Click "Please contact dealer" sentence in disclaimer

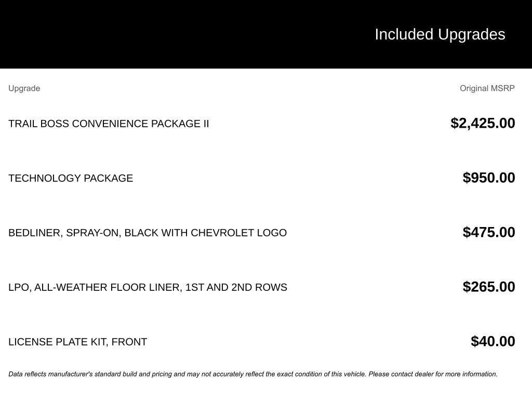pyautogui.click(x=433, y=374)
